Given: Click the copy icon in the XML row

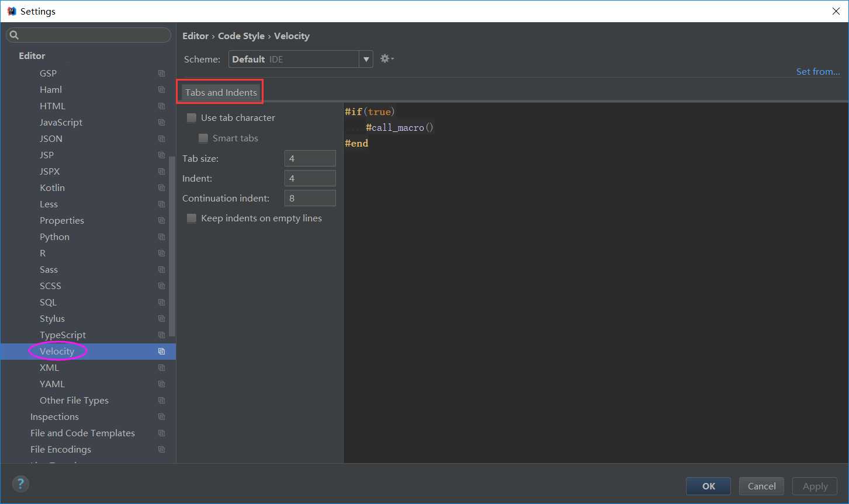Looking at the screenshot, I should [x=162, y=368].
